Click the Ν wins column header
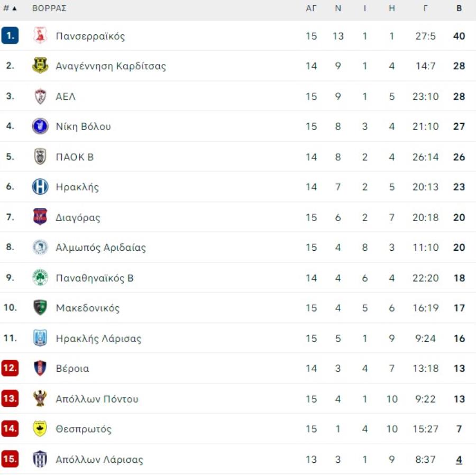Viewport: 476px width, 475px height. (x=338, y=8)
